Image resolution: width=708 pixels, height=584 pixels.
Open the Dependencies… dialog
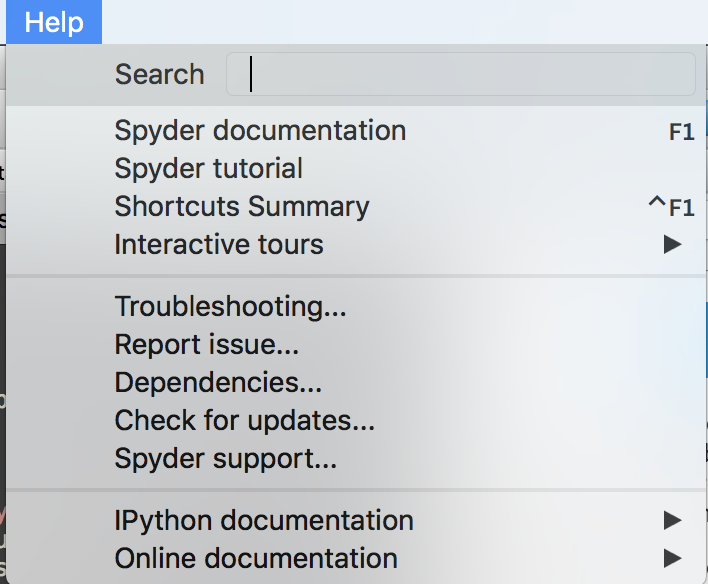coord(356,383)
